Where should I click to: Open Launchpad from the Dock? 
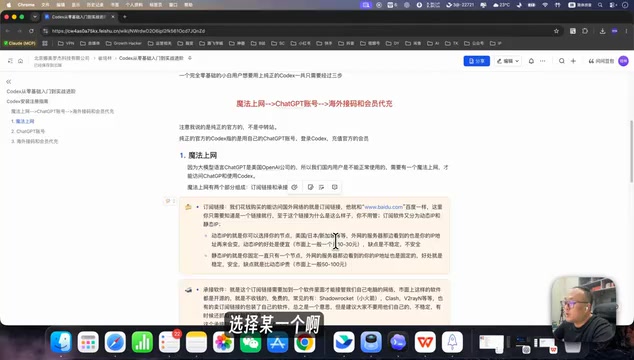pos(88,342)
